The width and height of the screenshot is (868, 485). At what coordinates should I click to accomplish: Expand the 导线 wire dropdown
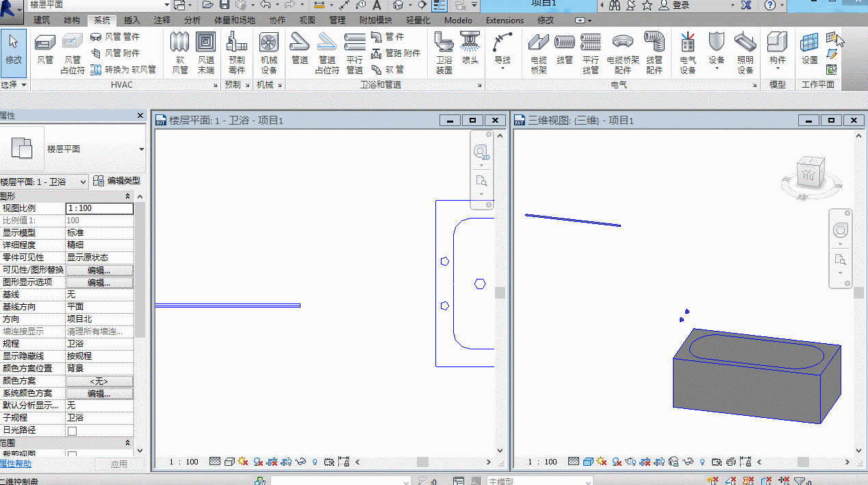502,69
